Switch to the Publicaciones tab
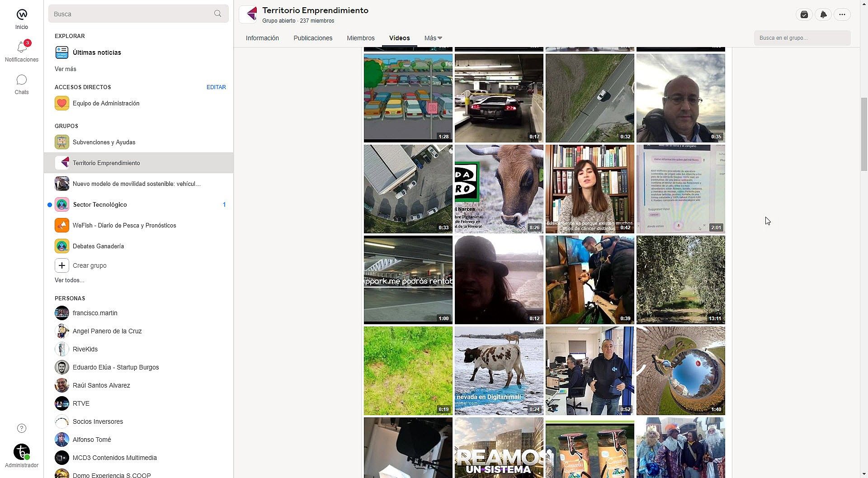The height and width of the screenshot is (478, 868). click(313, 38)
